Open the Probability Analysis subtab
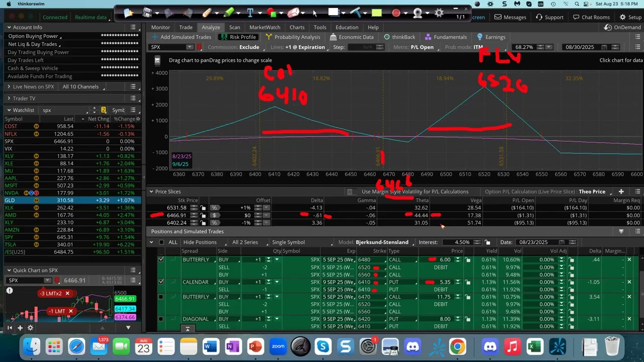Screen dimensions: 644x362 pos(293,37)
